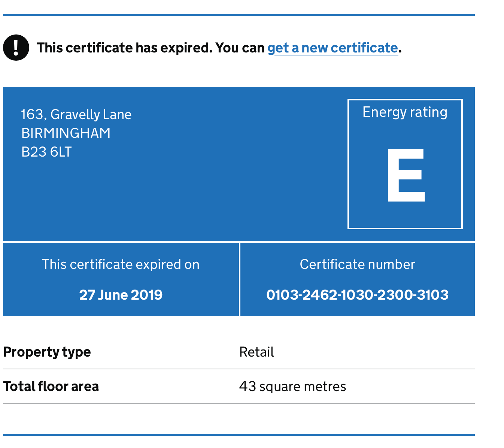Click 'This certificate has expired' warning text

tap(150, 48)
